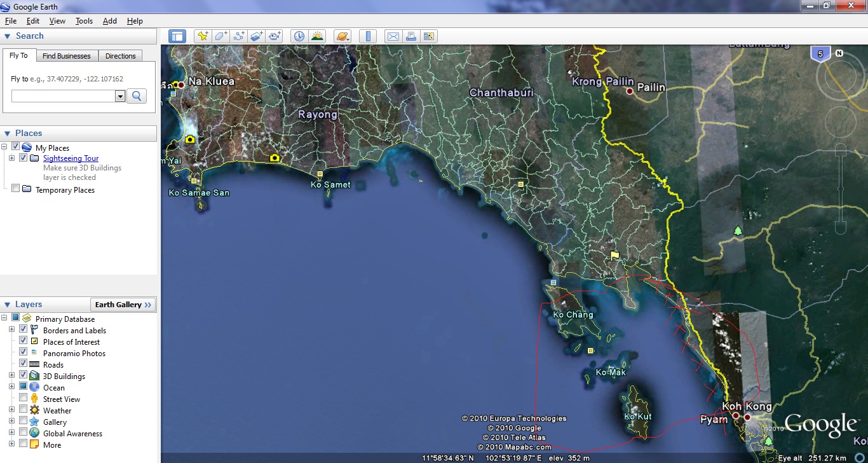Image resolution: width=868 pixels, height=463 pixels.
Task: Click the Add Image Overlay tool
Action: click(x=257, y=36)
